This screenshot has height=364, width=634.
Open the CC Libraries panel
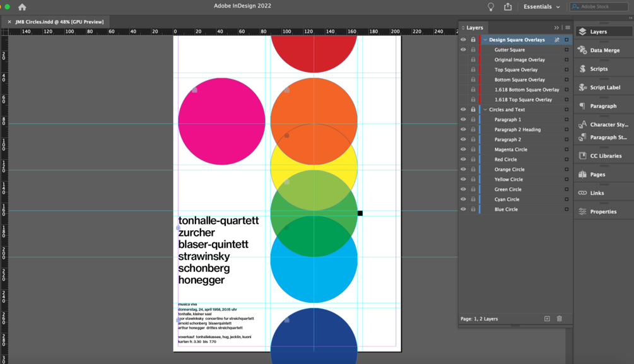pyautogui.click(x=604, y=156)
